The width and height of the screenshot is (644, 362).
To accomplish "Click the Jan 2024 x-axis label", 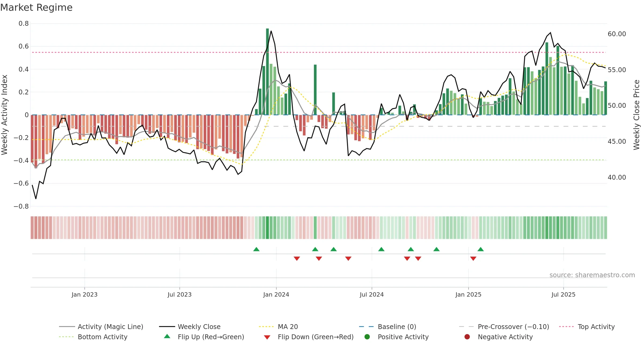I will 276,295.
